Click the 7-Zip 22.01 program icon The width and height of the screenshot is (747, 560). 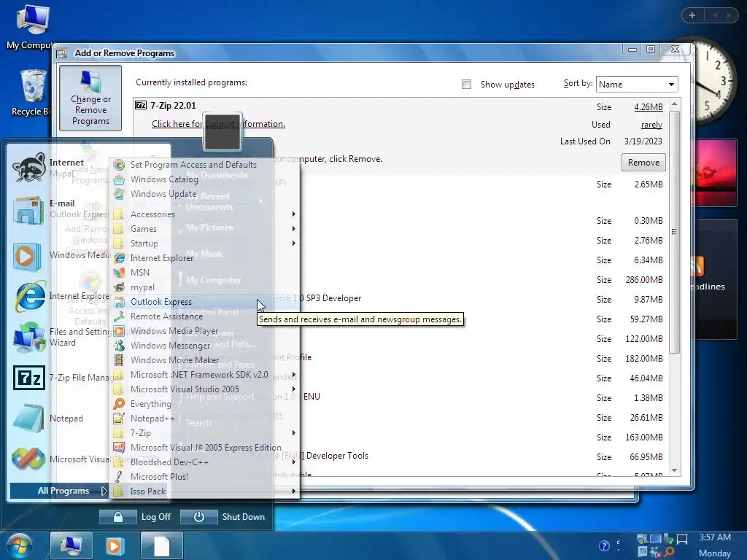click(141, 105)
